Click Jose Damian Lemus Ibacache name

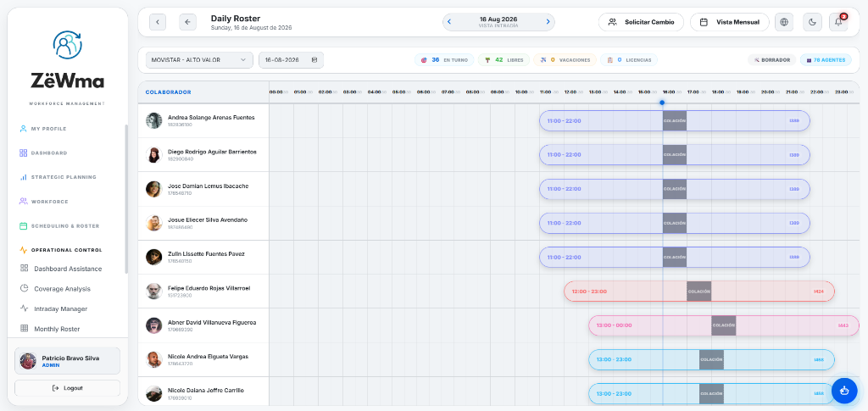point(209,186)
